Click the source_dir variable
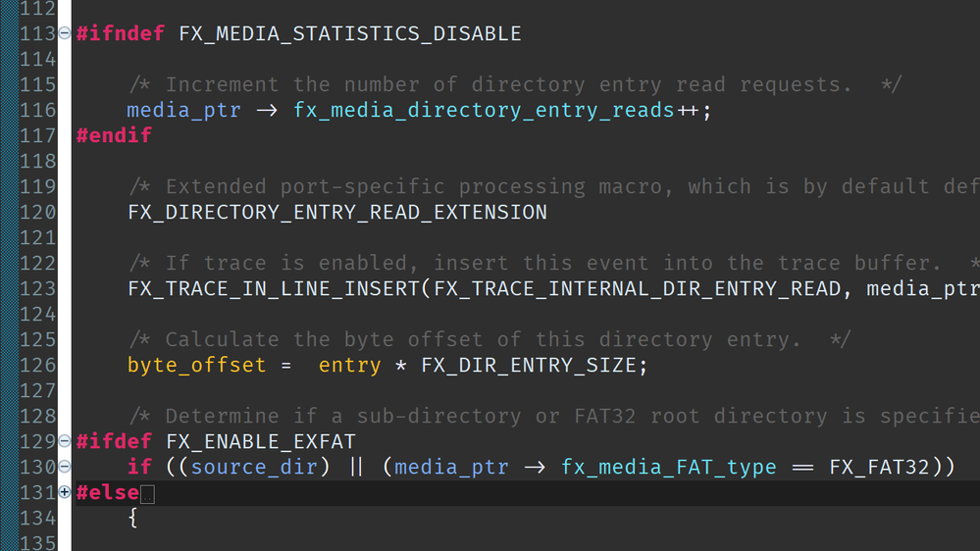 click(254, 468)
